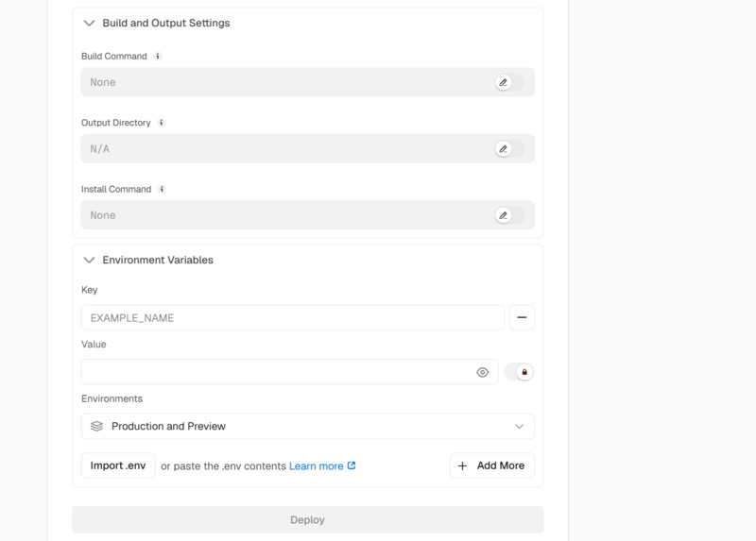Click the Value label
Viewport: 756px width, 541px height.
pos(94,345)
